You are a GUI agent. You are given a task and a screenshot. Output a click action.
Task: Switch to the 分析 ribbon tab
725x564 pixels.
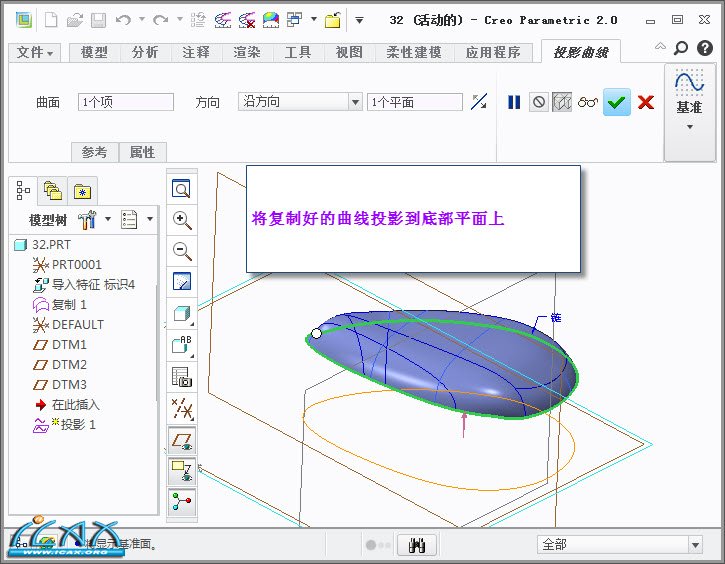(x=145, y=52)
